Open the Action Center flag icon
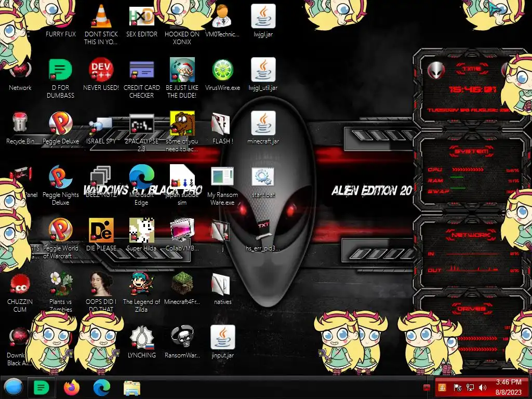The image size is (532, 399). tap(457, 388)
